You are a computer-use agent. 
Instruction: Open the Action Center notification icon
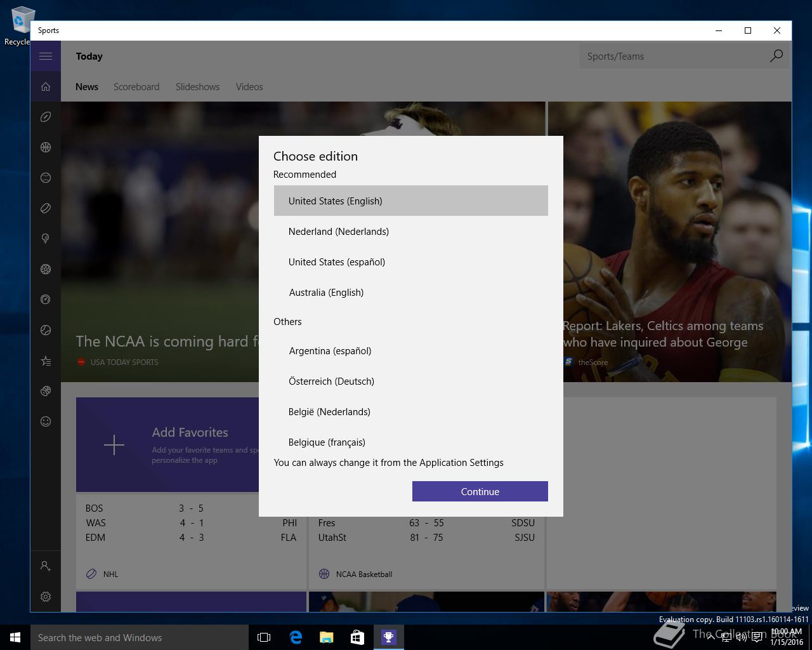tap(757, 637)
